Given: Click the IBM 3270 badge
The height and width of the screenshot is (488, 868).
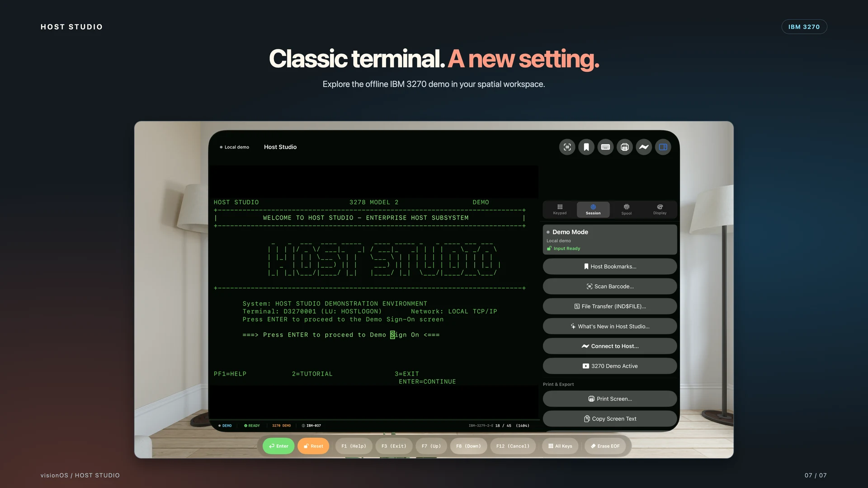Looking at the screenshot, I should (804, 27).
